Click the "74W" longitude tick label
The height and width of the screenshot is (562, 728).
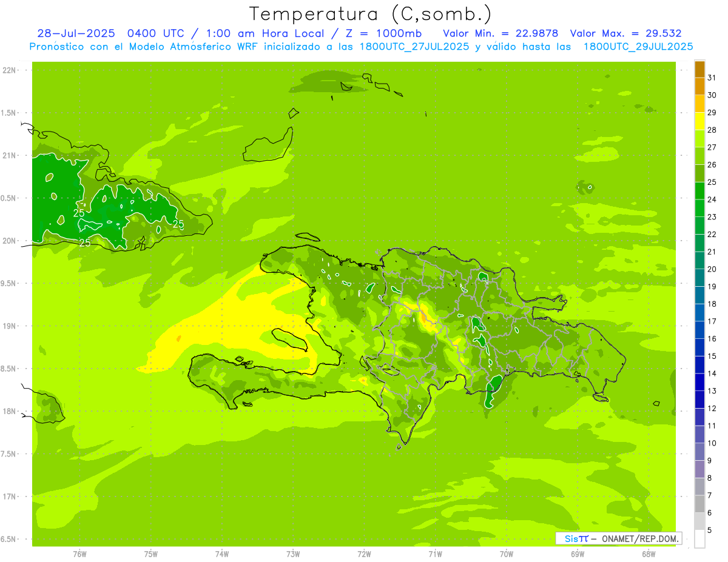(221, 554)
